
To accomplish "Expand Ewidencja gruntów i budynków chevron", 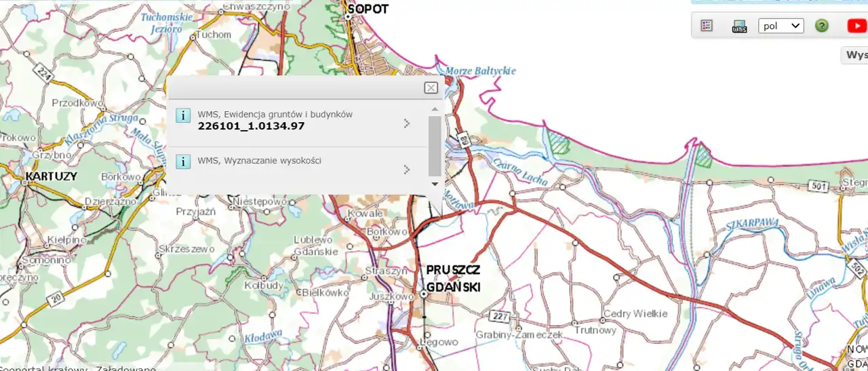I will [x=406, y=123].
